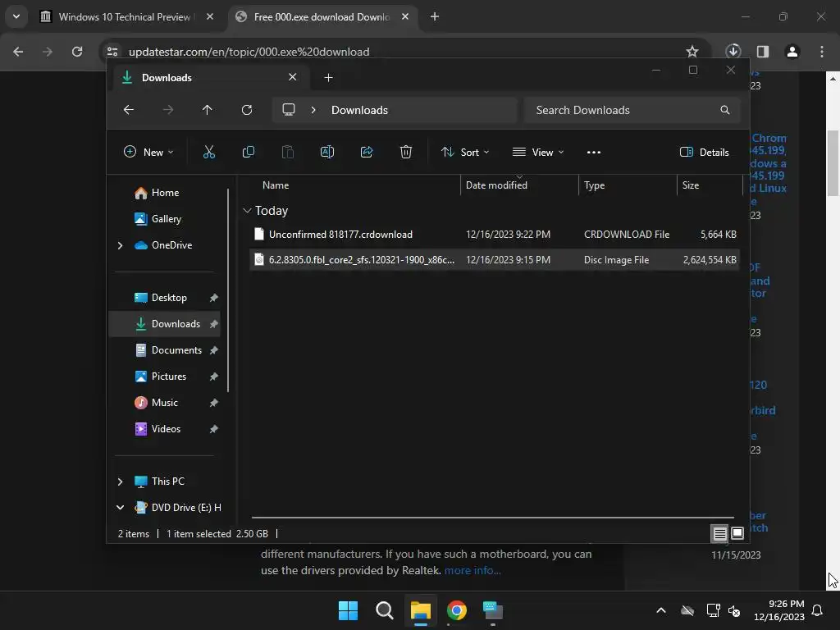Go back in File Explorer

point(129,110)
